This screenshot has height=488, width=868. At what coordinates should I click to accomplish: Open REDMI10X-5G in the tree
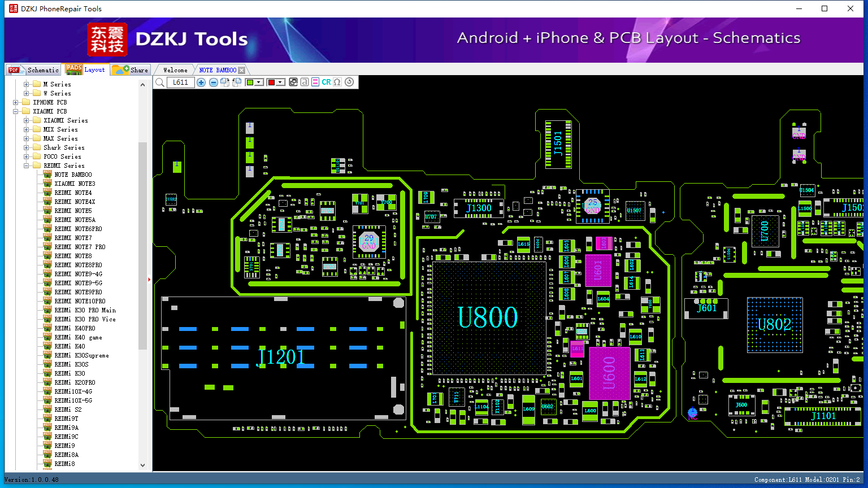(73, 400)
